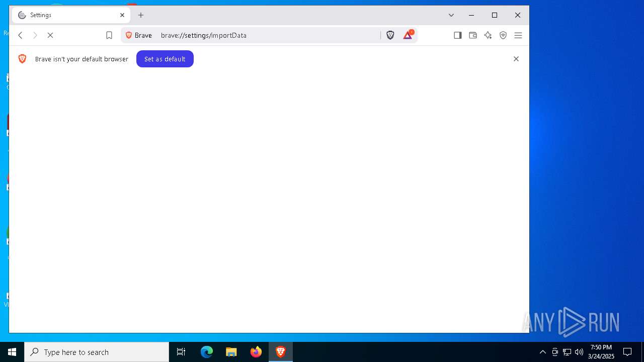Bookmark this page with the bookmark icon
The height and width of the screenshot is (362, 644).
(x=109, y=35)
